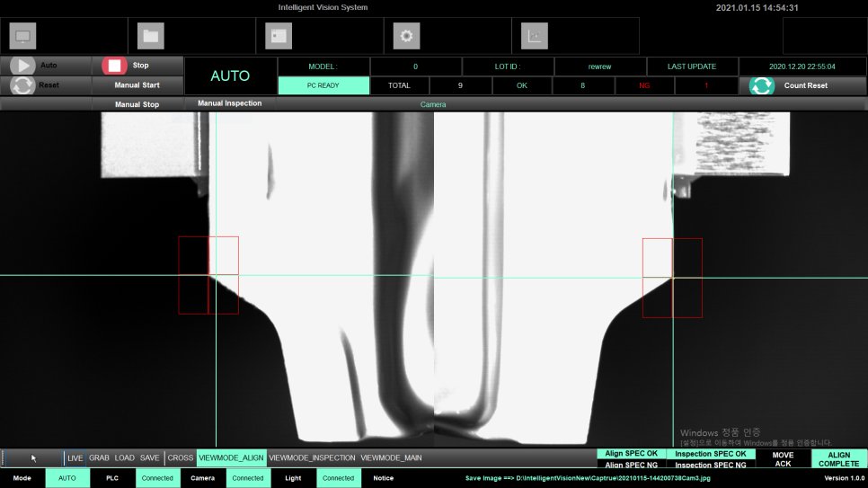Screen dimensions: 868x488
Task: Click the pointer cursor tool
Action: click(33, 458)
